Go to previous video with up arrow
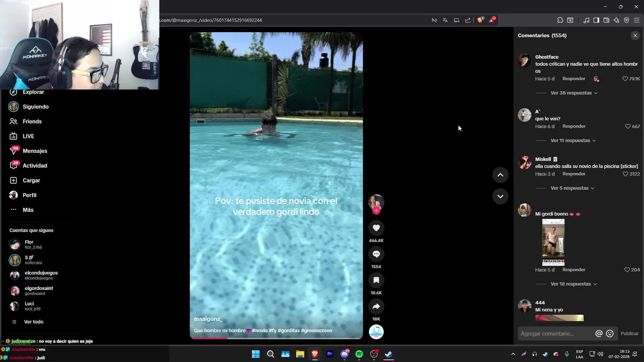This screenshot has height=362, width=644. (x=500, y=175)
